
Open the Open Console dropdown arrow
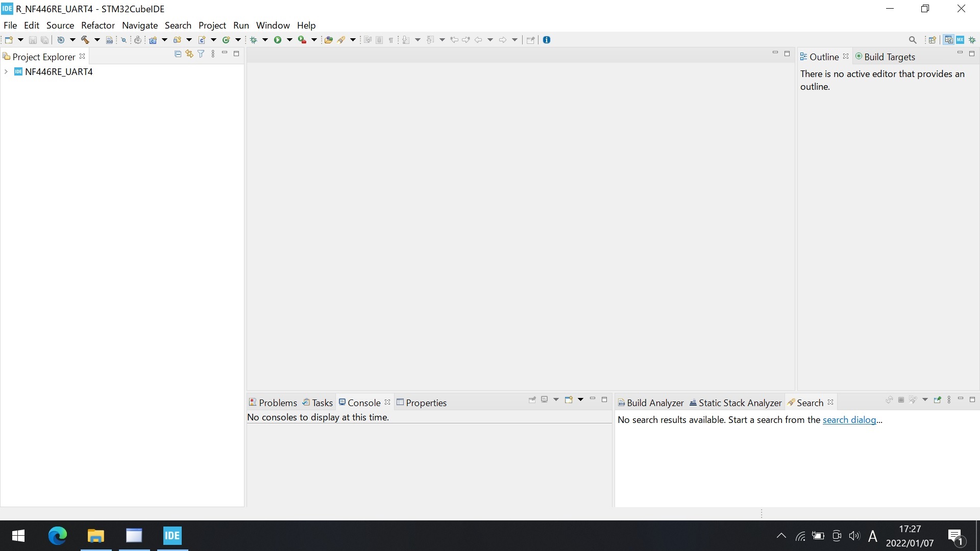(x=580, y=399)
